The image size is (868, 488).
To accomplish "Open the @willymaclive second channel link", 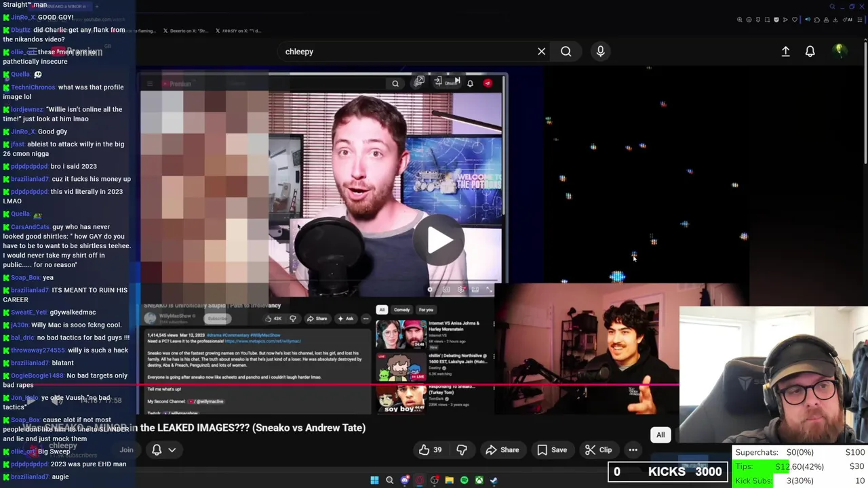I will 206,401.
